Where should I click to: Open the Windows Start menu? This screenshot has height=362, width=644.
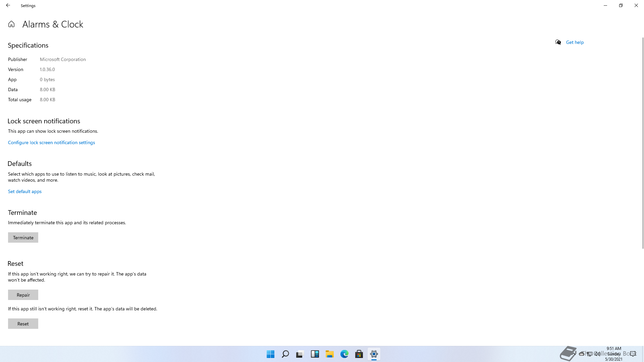pos(270,354)
